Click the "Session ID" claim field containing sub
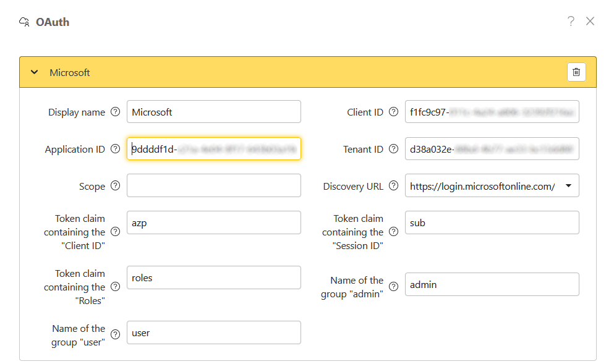 [492, 222]
